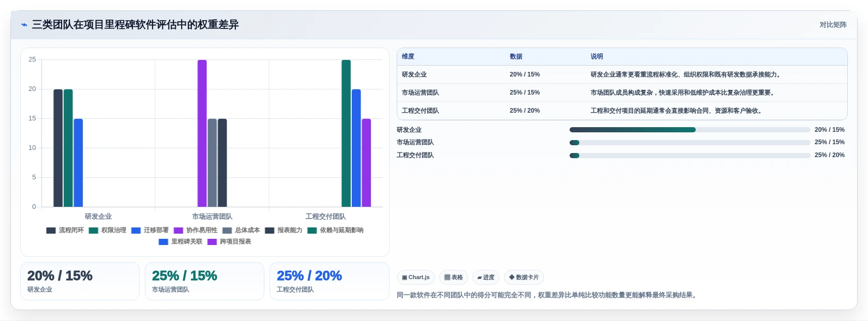This screenshot has height=321, width=868.
Task: Select the 工程交付团队 cell in the table
Action: (421, 111)
